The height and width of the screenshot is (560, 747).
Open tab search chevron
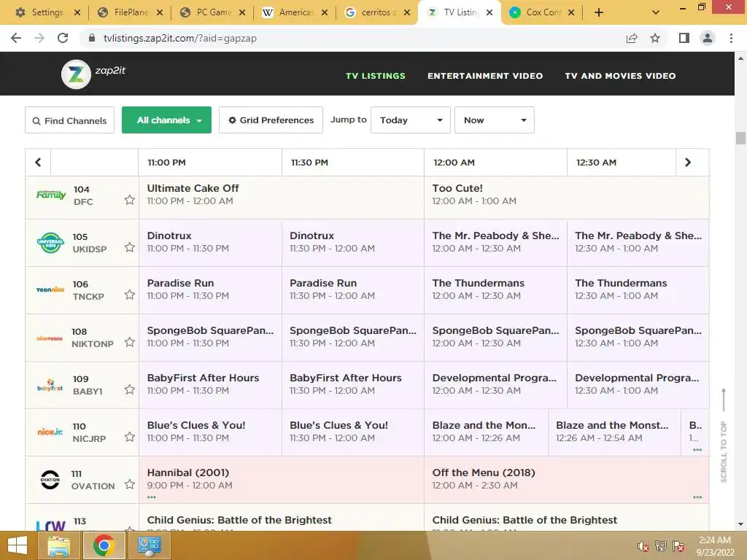pyautogui.click(x=656, y=12)
